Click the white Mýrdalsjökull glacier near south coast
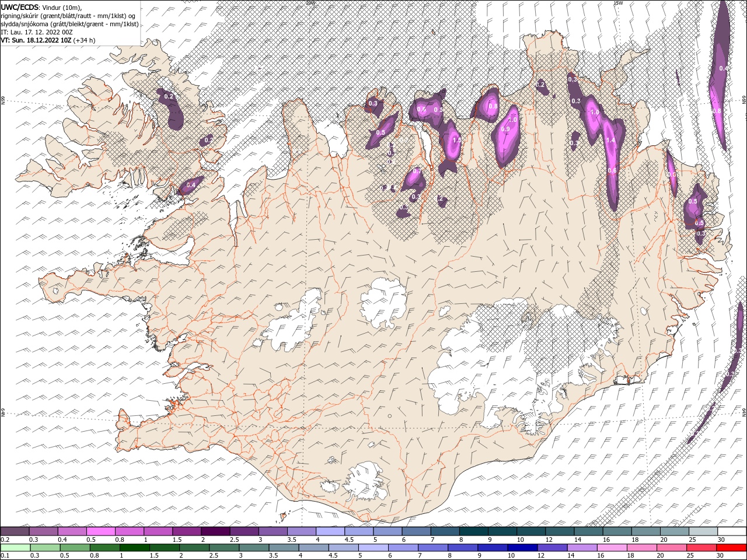This screenshot has width=747, height=560. 366,482
